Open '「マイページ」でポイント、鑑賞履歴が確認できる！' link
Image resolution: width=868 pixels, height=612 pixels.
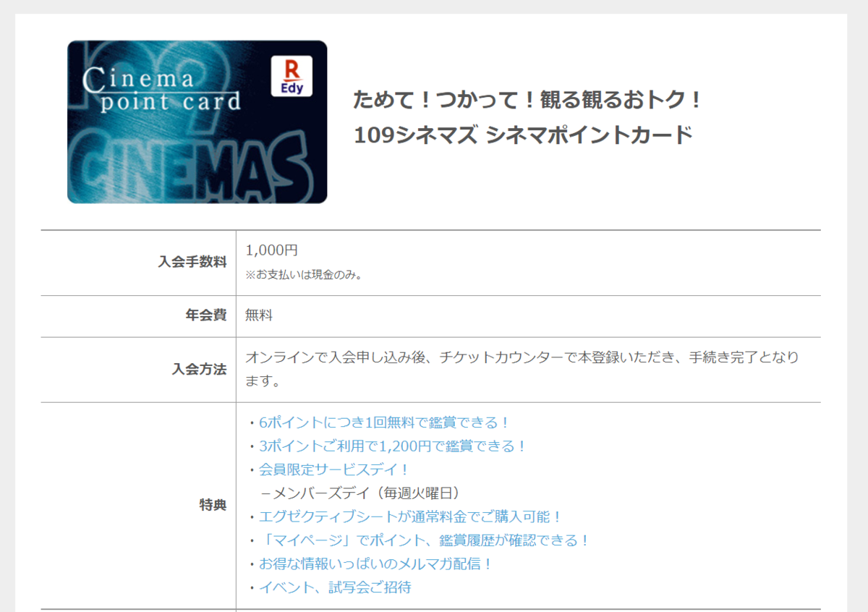click(425, 540)
